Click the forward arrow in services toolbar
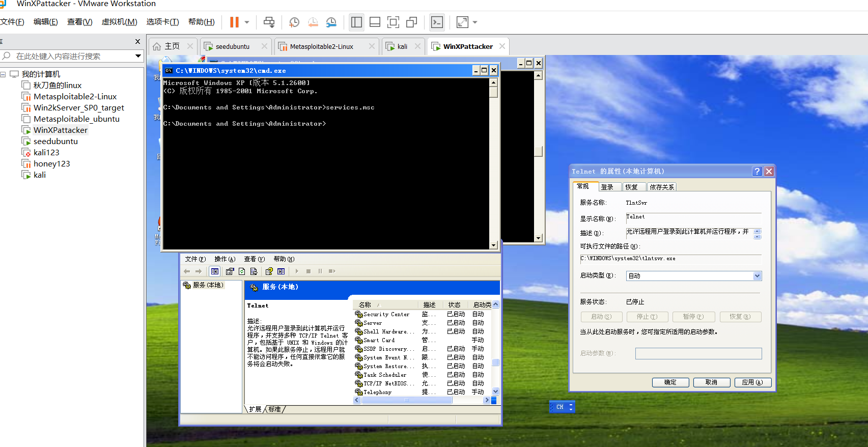868x447 pixels. tap(199, 271)
